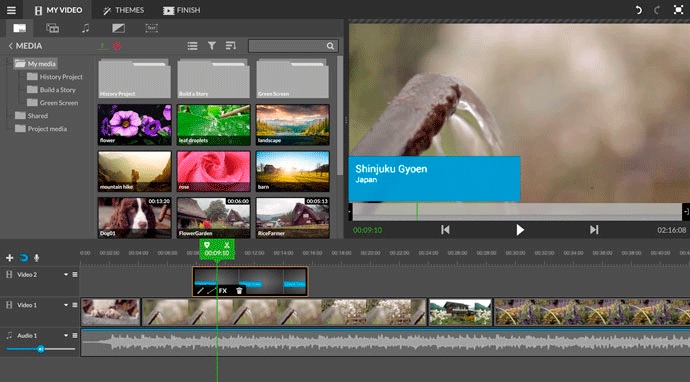Select History Project in folder tree
690x382 pixels.
point(55,77)
